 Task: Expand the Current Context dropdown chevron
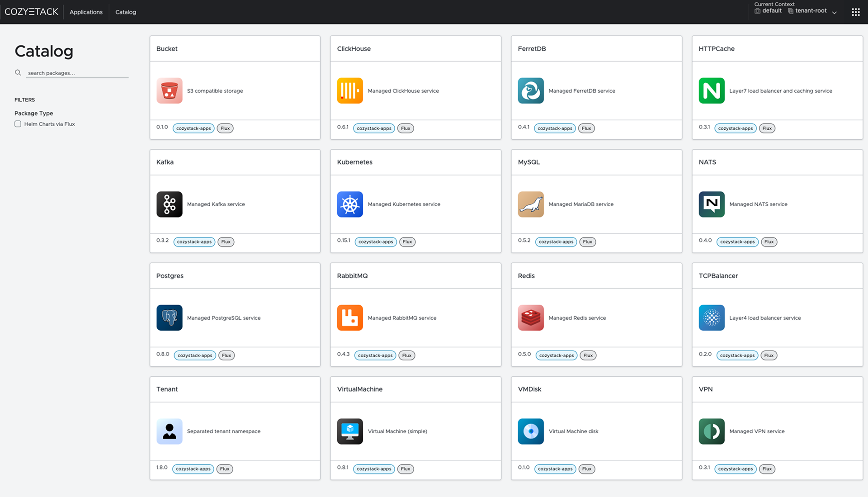pos(835,13)
